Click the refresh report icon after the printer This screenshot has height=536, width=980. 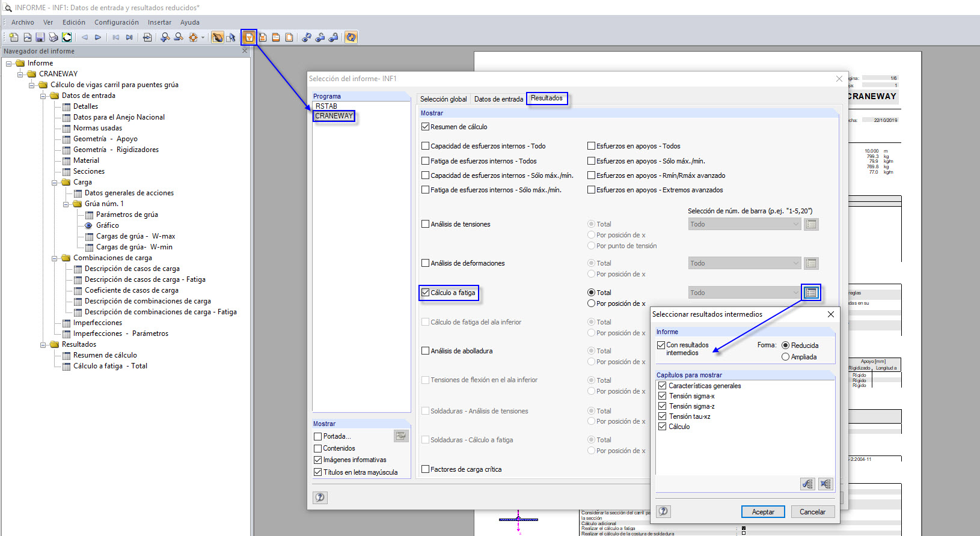coord(67,37)
